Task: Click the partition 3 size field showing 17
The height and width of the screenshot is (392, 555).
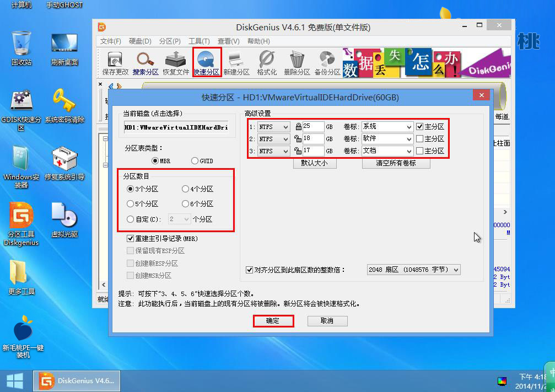Action: (x=314, y=151)
